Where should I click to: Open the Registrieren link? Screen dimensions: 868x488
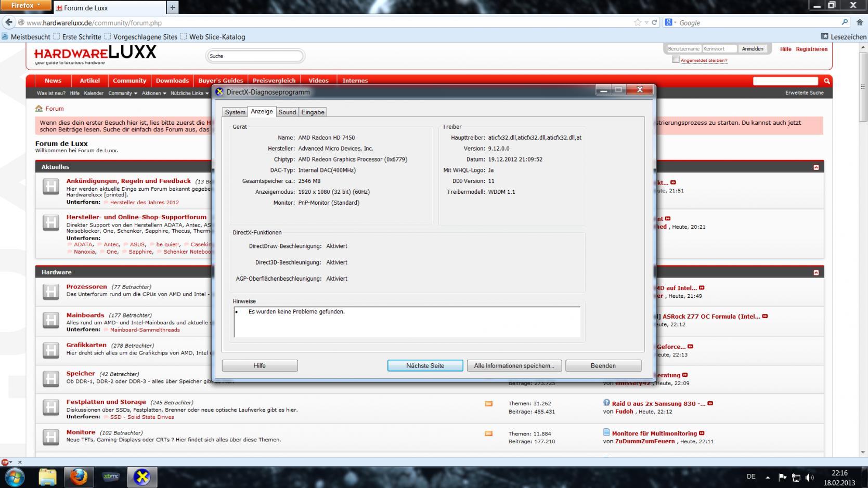[x=811, y=49]
